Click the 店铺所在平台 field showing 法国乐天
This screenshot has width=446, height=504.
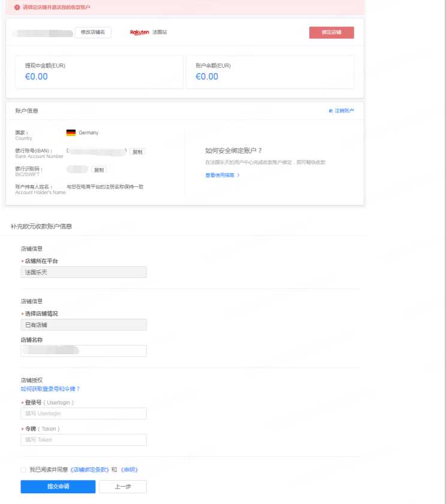83,272
